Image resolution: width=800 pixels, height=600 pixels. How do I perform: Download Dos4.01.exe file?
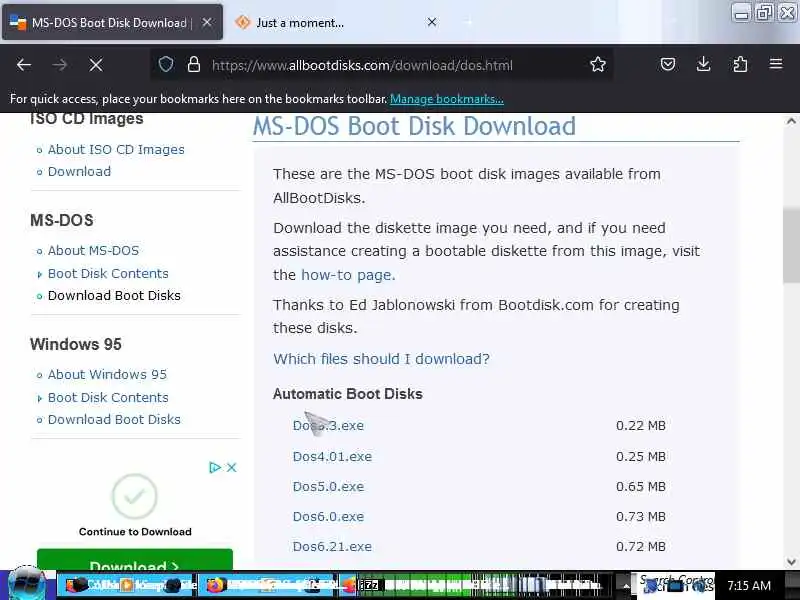coord(332,457)
